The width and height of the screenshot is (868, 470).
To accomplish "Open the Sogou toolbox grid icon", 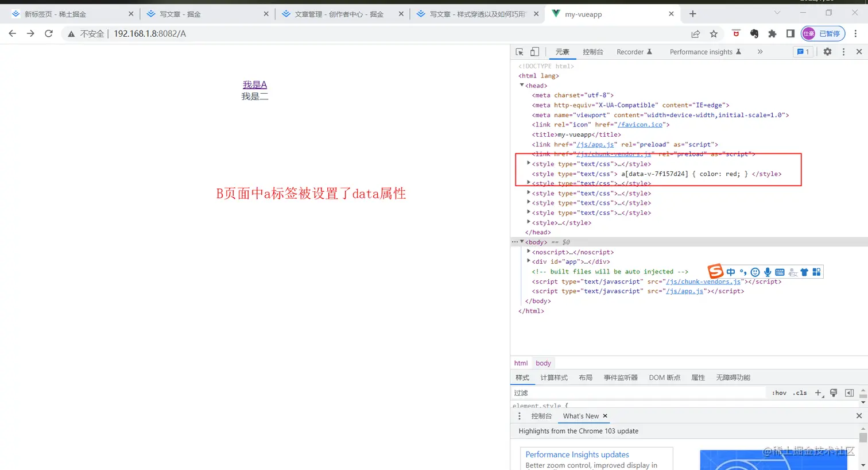I will 816,272.
